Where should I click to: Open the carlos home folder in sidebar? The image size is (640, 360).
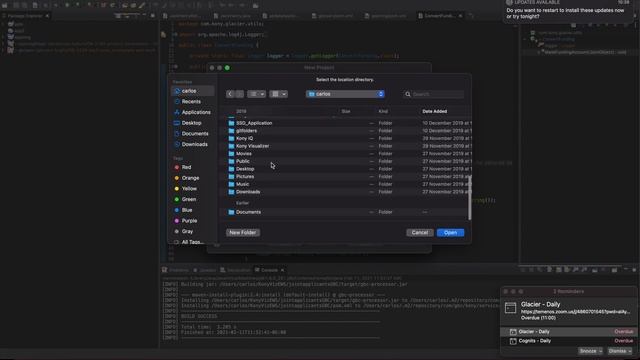(x=192, y=91)
